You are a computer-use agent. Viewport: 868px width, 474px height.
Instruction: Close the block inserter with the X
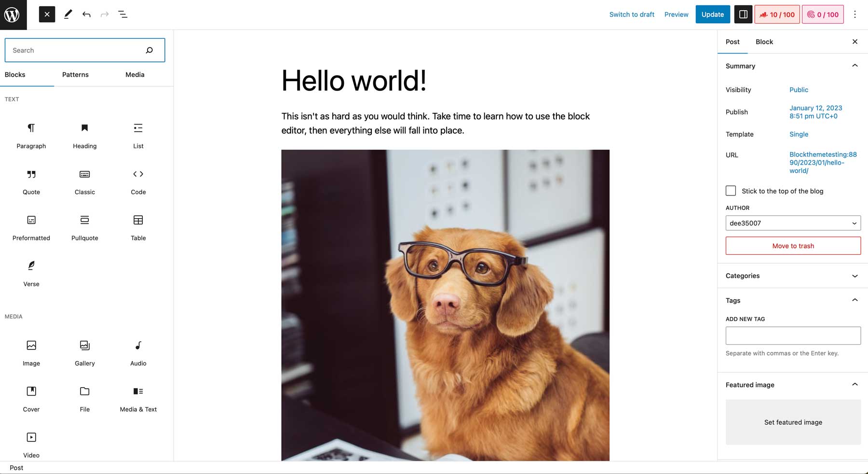click(x=47, y=14)
